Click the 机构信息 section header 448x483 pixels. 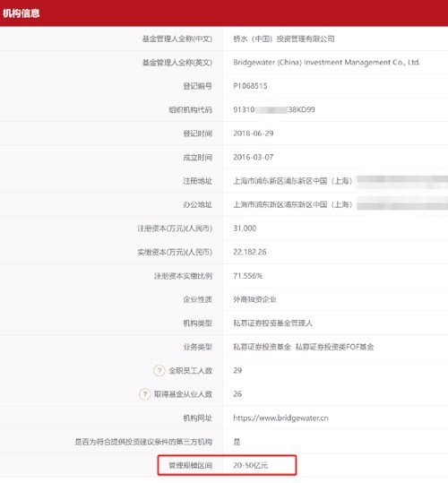22,13
